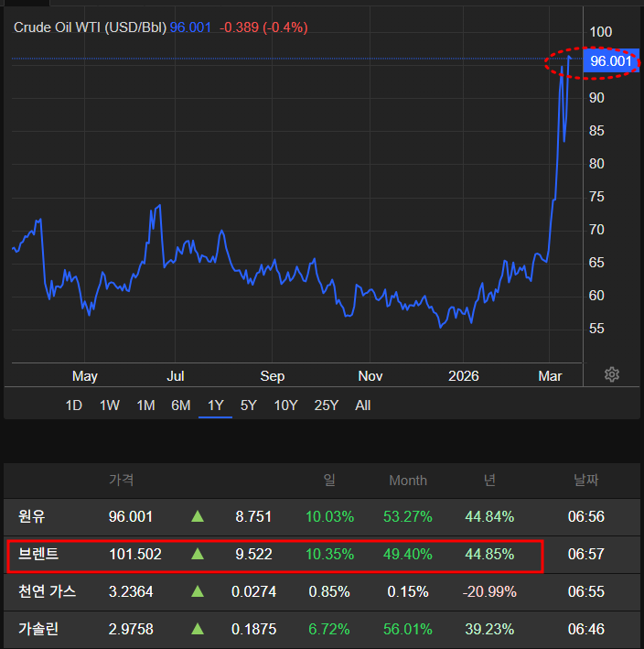Screen dimensions: 644x649
Task: Sort table by Month column header
Action: pos(408,481)
